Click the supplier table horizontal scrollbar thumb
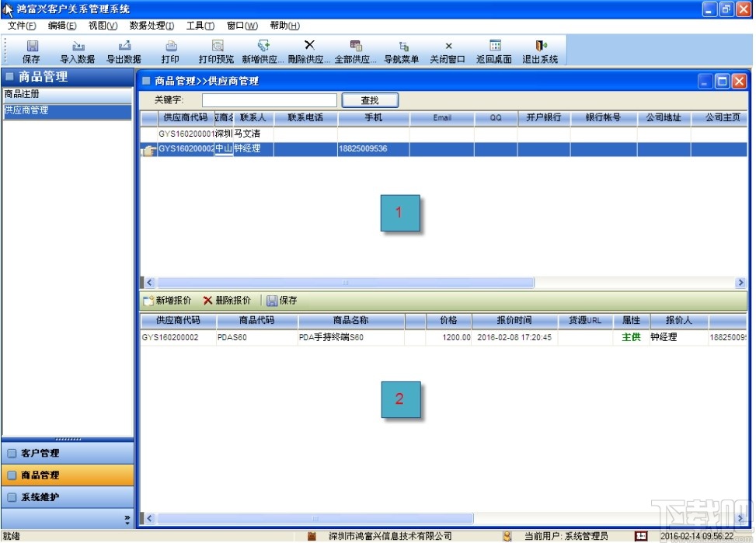The image size is (756, 543). pyautogui.click(x=346, y=283)
